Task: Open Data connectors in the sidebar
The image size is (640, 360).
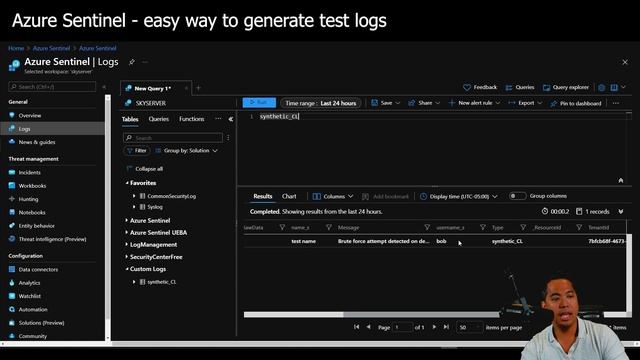Action: (38, 269)
